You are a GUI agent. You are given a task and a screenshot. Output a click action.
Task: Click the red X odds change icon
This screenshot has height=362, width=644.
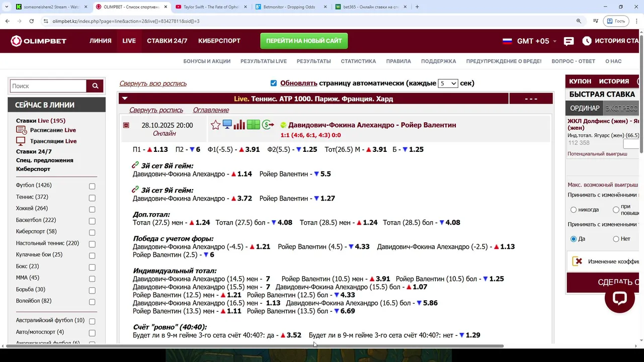pyautogui.click(x=578, y=261)
